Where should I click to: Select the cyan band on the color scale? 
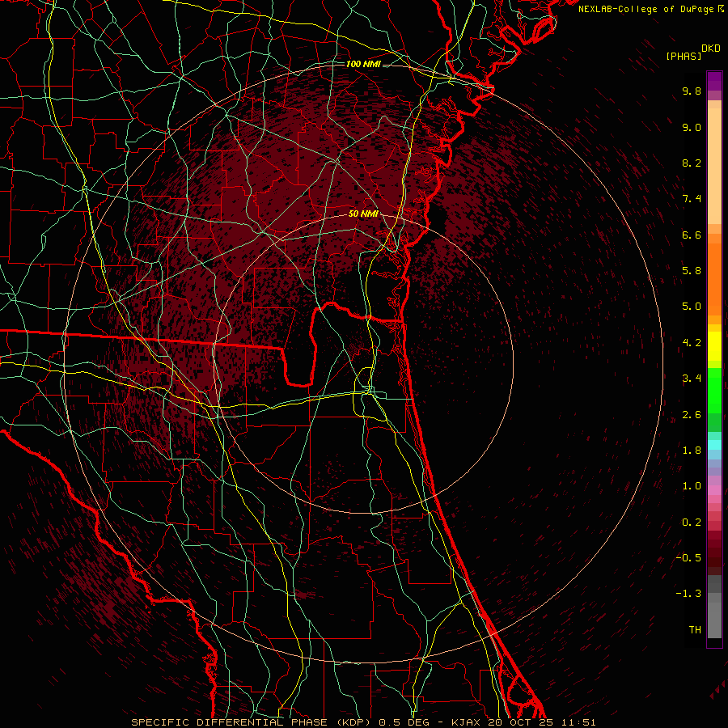(x=714, y=444)
